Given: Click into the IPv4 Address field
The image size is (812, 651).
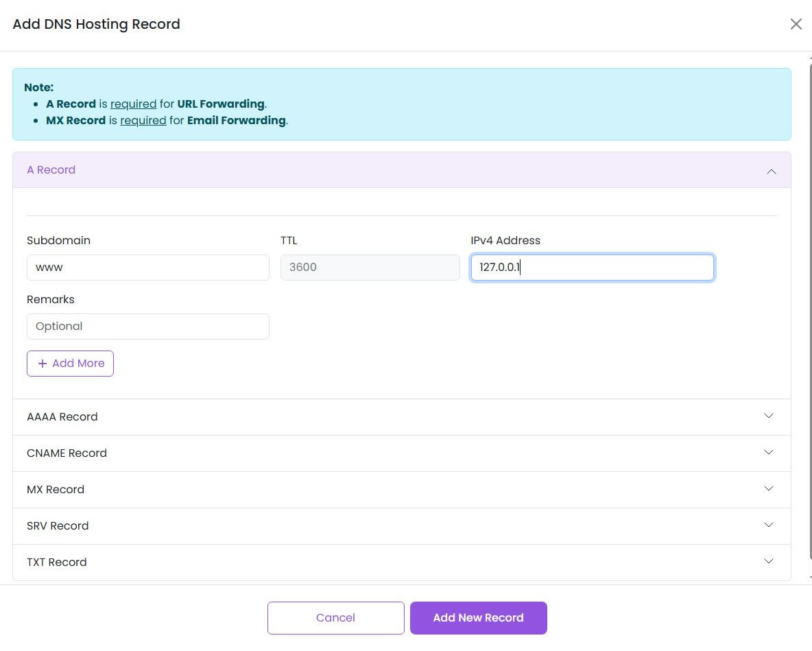Looking at the screenshot, I should point(592,268).
